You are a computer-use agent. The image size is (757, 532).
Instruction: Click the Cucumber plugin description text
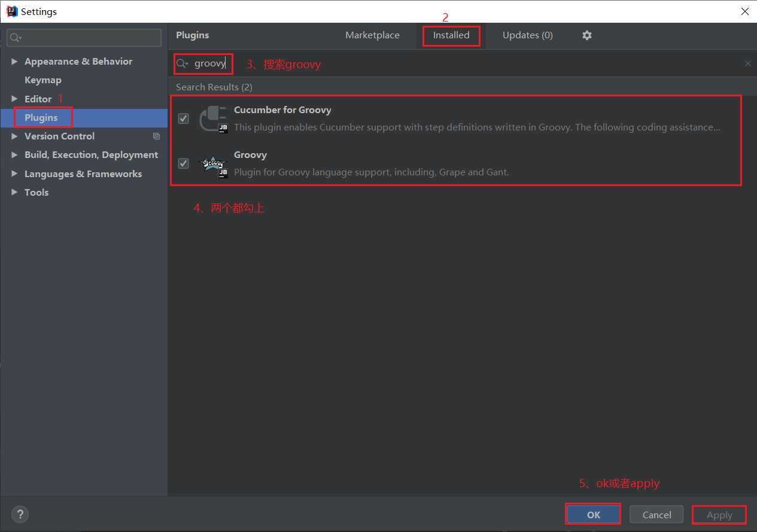coord(477,127)
